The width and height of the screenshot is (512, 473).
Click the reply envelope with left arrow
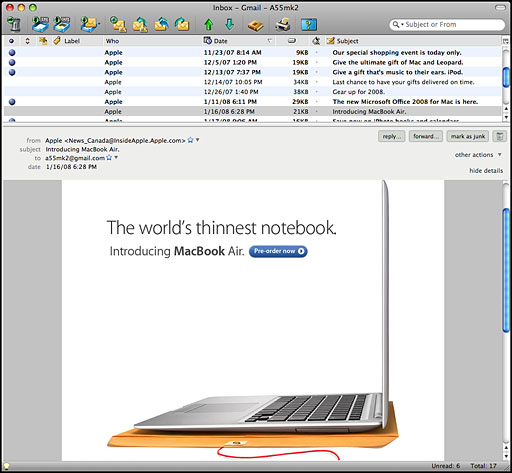point(161,24)
